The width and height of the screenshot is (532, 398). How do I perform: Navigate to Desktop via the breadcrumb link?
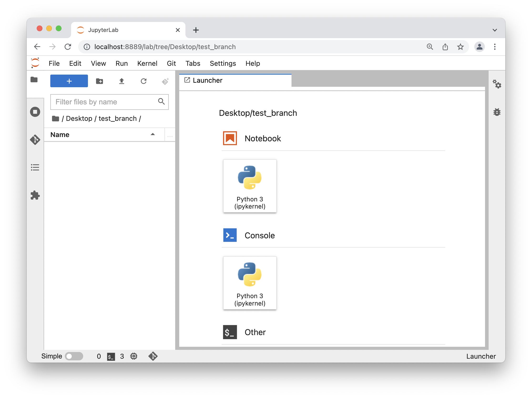click(x=79, y=118)
